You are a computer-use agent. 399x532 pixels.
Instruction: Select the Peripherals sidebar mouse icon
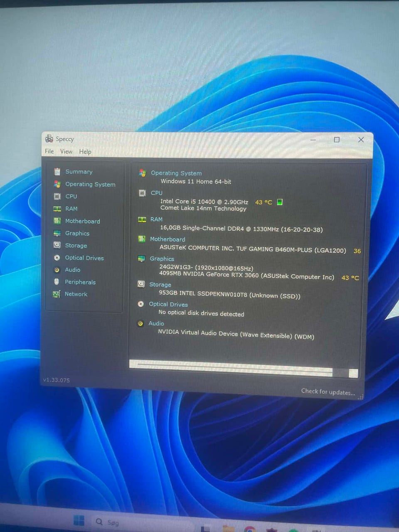[x=57, y=282]
